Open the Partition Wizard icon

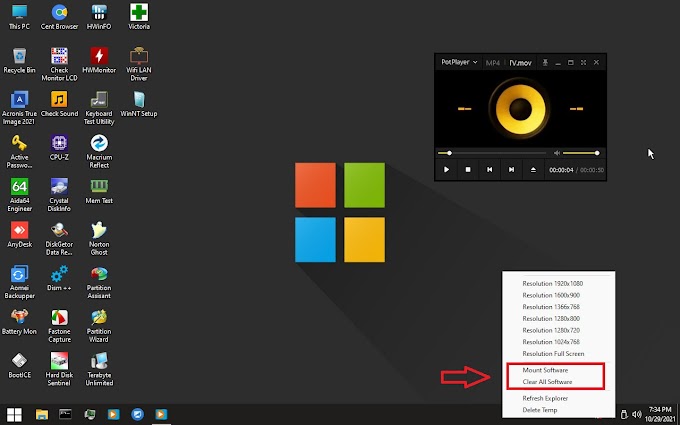[x=99, y=326]
